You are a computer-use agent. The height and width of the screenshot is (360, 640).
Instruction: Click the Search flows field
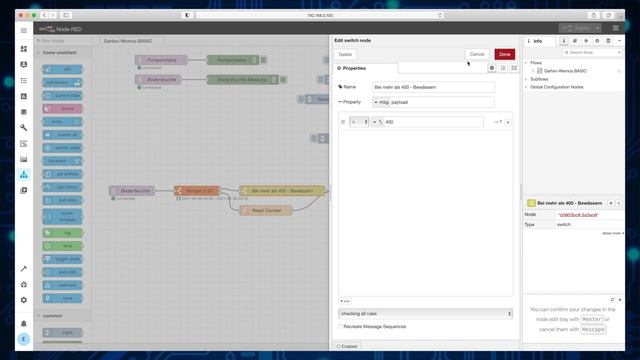coord(592,53)
